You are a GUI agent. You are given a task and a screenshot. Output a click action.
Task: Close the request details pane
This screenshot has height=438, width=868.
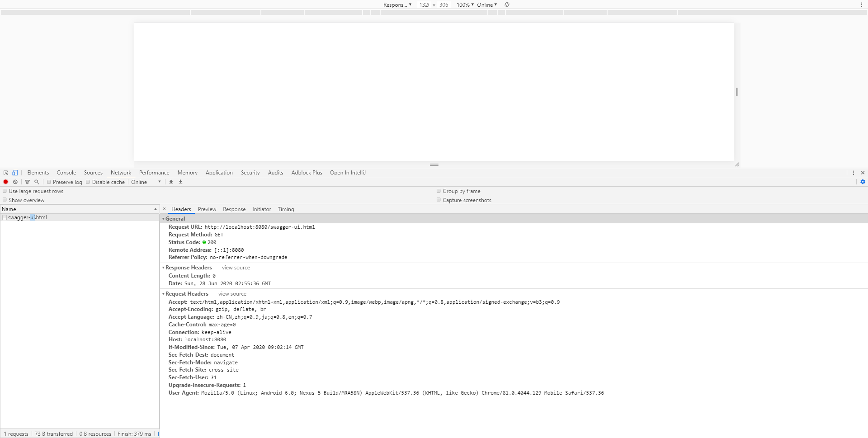pyautogui.click(x=165, y=209)
